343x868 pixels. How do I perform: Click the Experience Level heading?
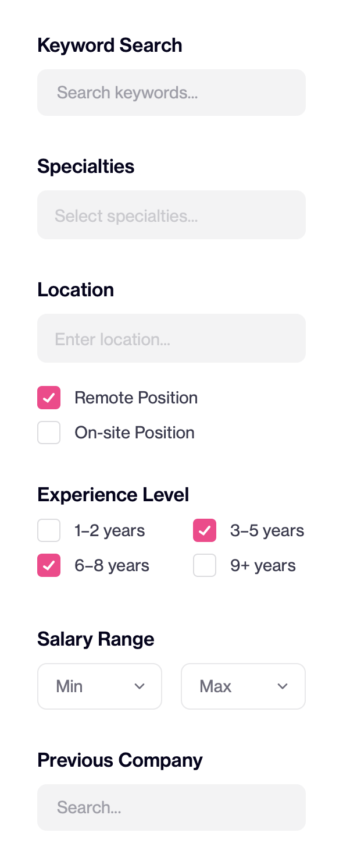pyautogui.click(x=113, y=494)
